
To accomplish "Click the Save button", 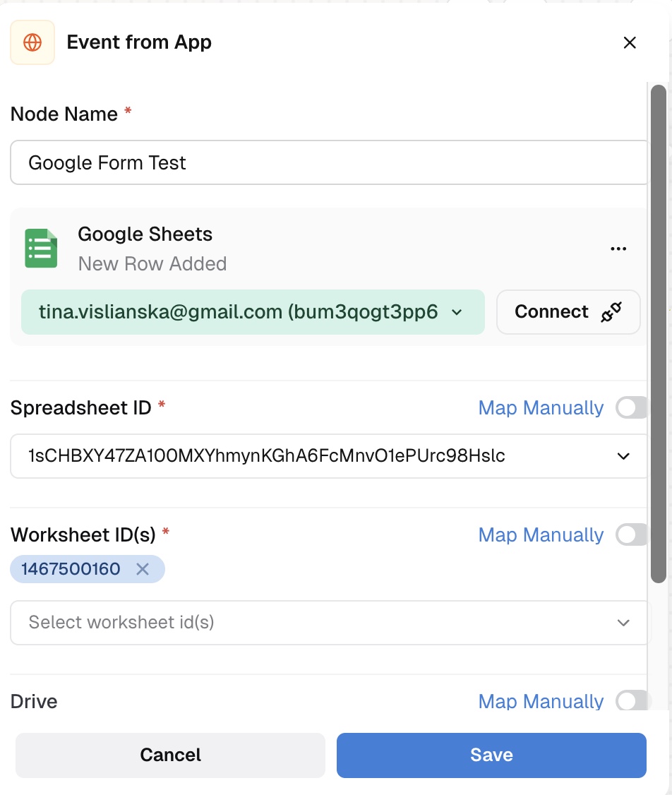I will tap(491, 755).
